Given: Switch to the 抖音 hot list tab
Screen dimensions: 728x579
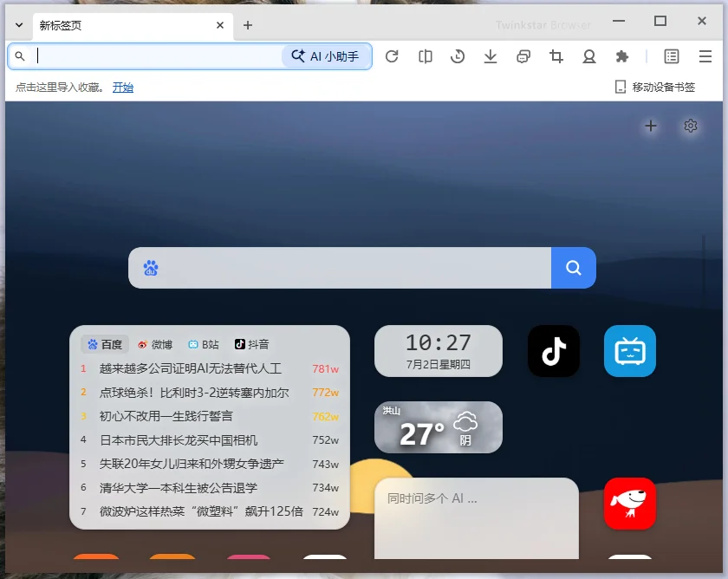Looking at the screenshot, I should click(x=252, y=344).
